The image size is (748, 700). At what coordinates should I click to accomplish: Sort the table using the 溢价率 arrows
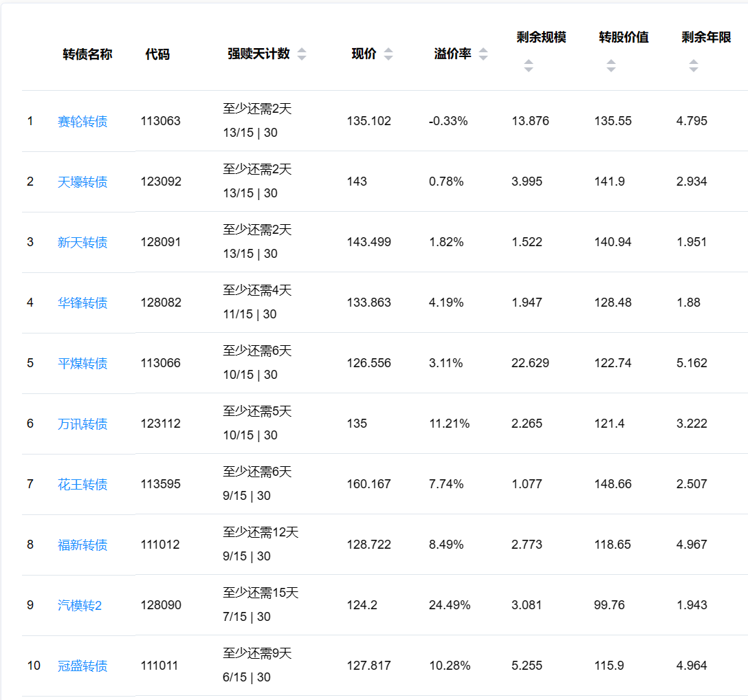[x=483, y=54]
